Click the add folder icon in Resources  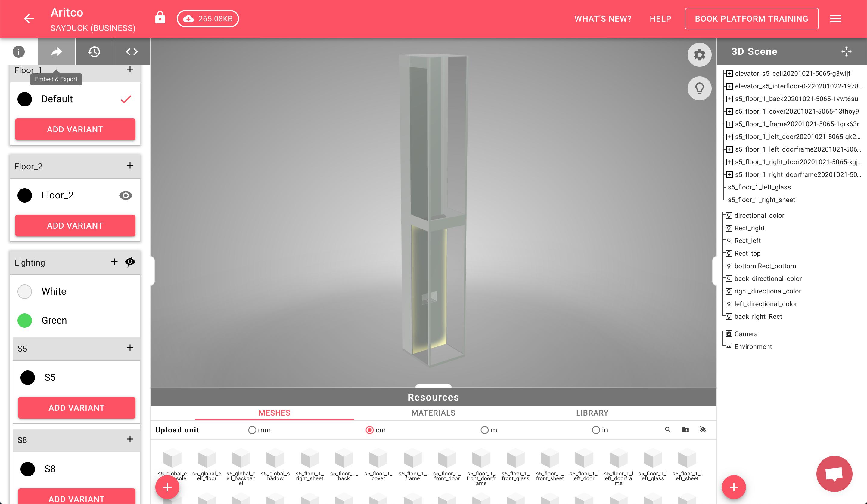coord(685,430)
